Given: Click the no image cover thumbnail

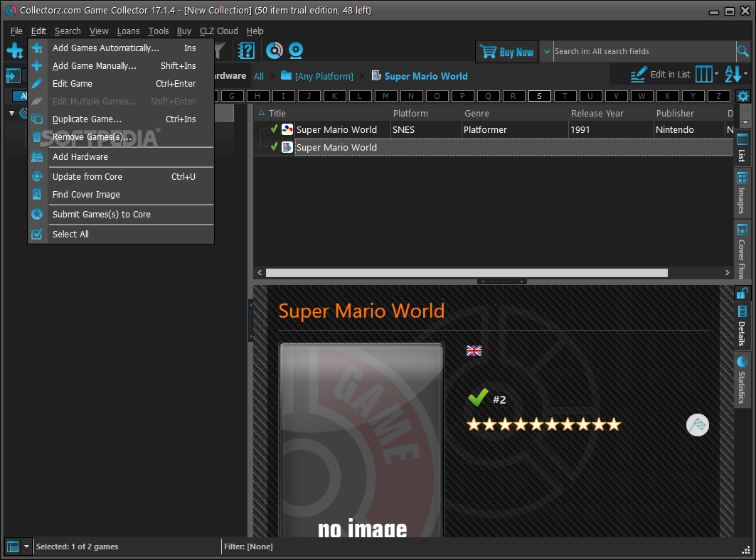Looking at the screenshot, I should tap(361, 441).
